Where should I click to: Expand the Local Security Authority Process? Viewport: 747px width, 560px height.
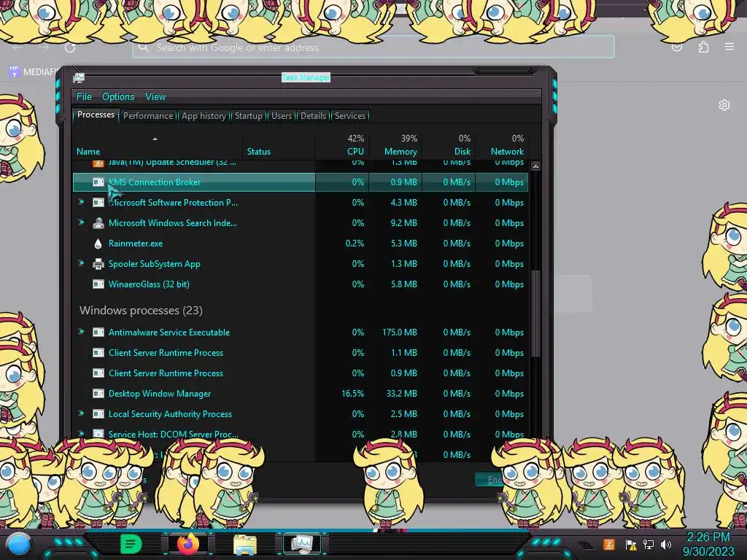82,414
